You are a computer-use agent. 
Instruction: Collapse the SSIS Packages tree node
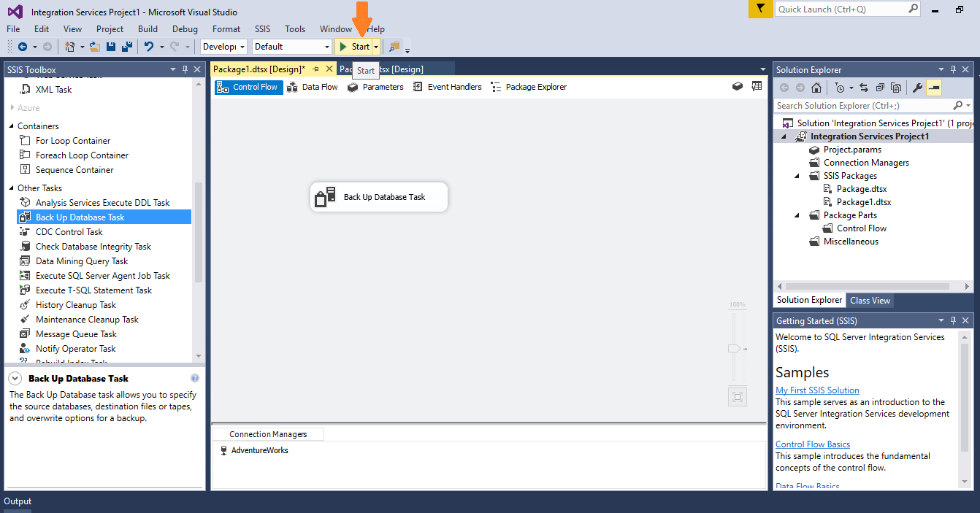pyautogui.click(x=797, y=176)
